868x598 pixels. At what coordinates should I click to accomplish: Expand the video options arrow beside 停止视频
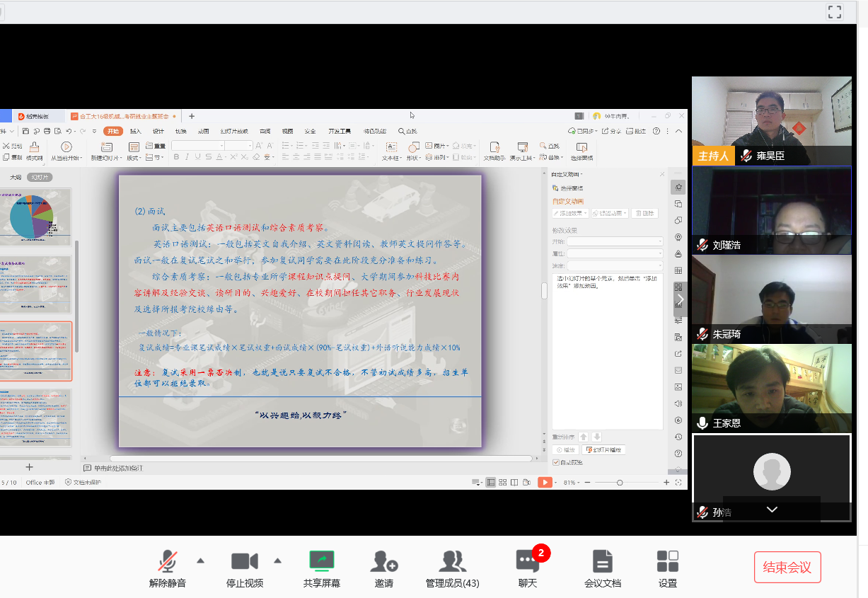277,560
